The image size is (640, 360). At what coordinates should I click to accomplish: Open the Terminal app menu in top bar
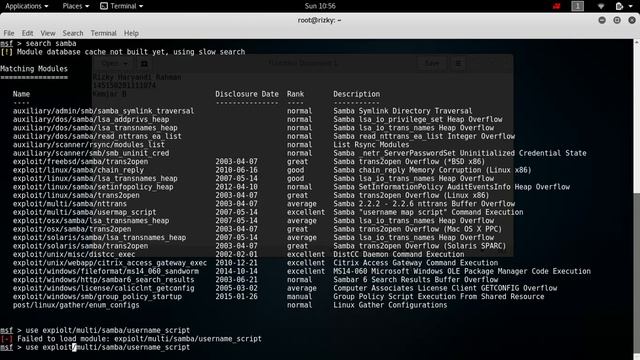tap(122, 6)
